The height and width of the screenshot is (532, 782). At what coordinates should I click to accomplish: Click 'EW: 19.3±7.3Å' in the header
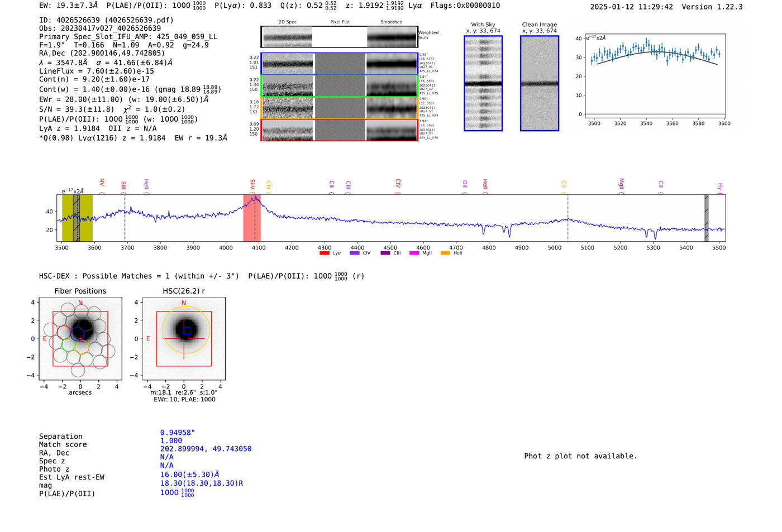[x=69, y=6]
